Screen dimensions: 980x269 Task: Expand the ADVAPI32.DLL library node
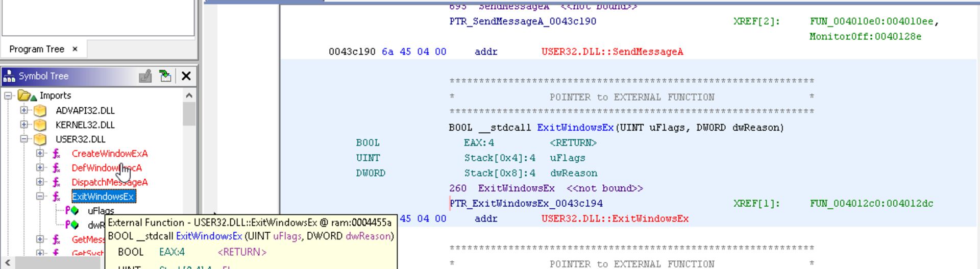coord(24,110)
